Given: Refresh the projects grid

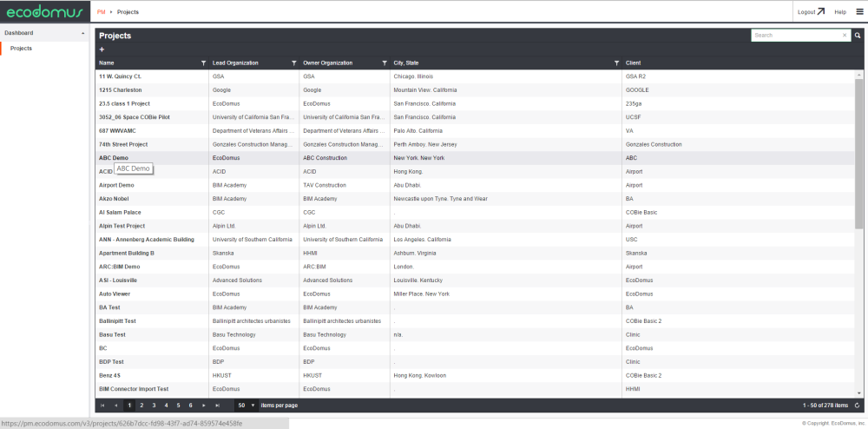Looking at the screenshot, I should [857, 406].
